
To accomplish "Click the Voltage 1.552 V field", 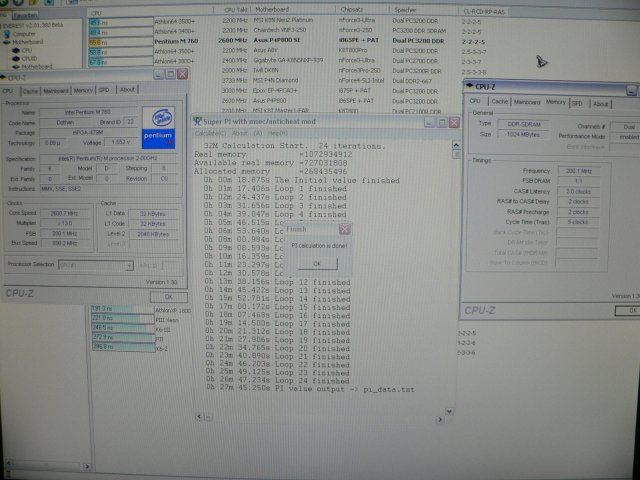I will click(x=120, y=142).
